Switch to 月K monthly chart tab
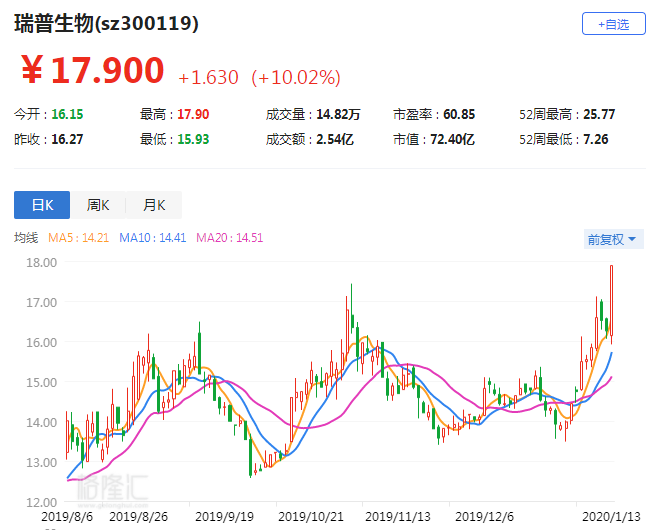 154,205
